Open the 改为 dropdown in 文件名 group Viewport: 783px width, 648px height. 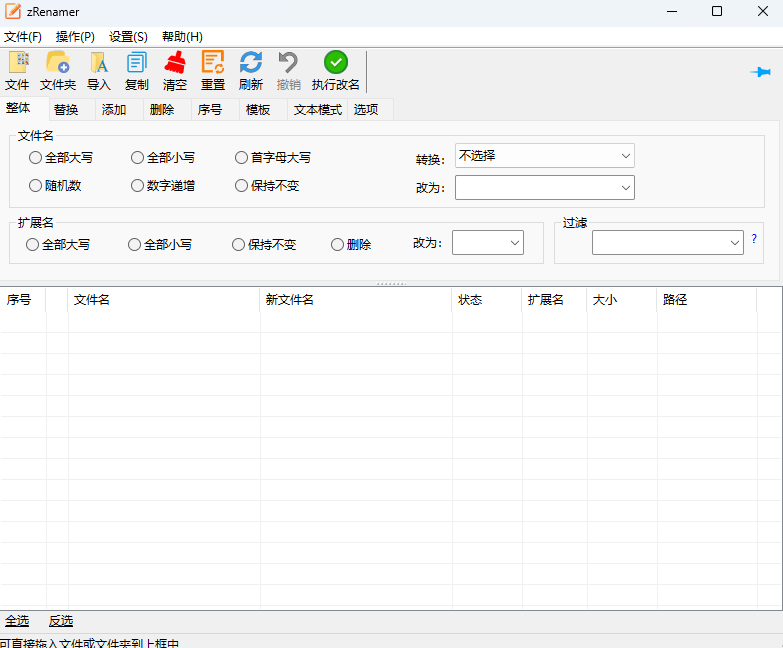point(545,188)
